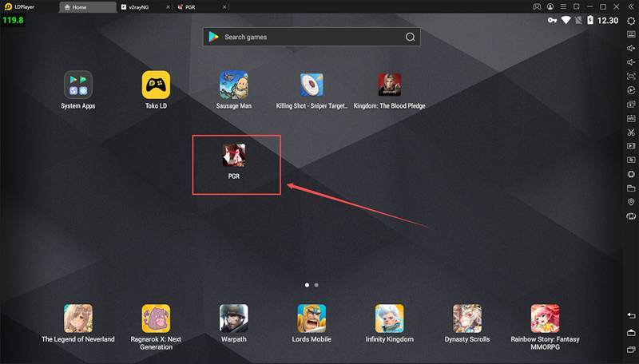This screenshot has height=364, width=639.
Task: Open the shared folder sidebar icon
Action: click(x=631, y=188)
